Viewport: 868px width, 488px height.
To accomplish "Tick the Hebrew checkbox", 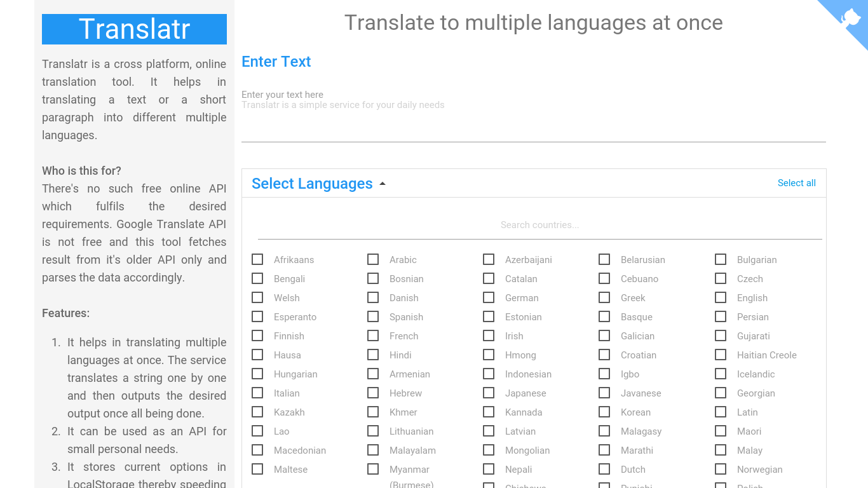I will (x=373, y=393).
